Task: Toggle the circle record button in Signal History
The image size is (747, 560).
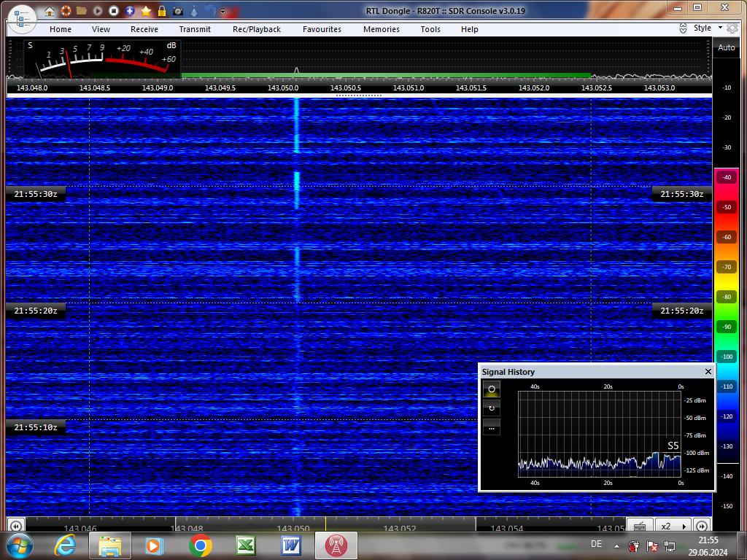Action: [x=492, y=389]
